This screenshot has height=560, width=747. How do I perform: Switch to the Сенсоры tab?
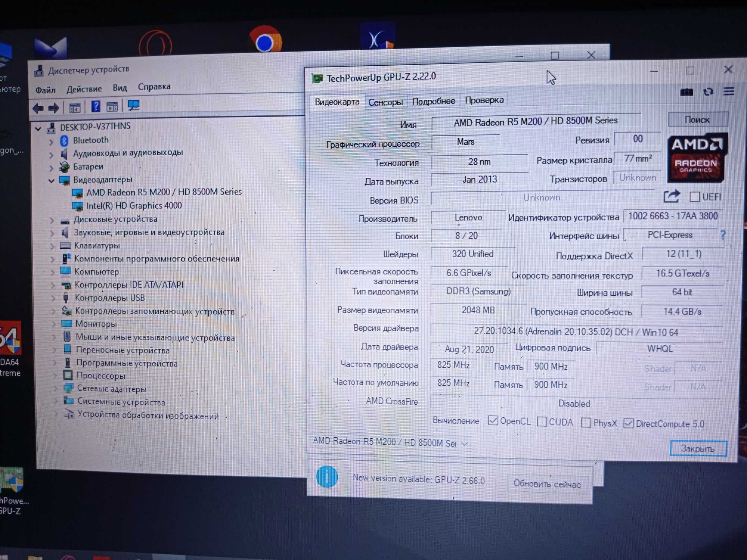[x=385, y=102]
